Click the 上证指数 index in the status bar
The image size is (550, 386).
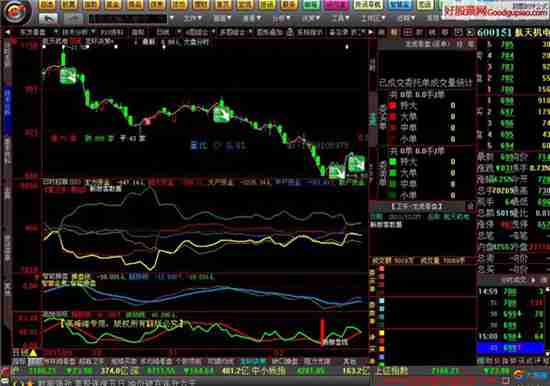click(393, 371)
